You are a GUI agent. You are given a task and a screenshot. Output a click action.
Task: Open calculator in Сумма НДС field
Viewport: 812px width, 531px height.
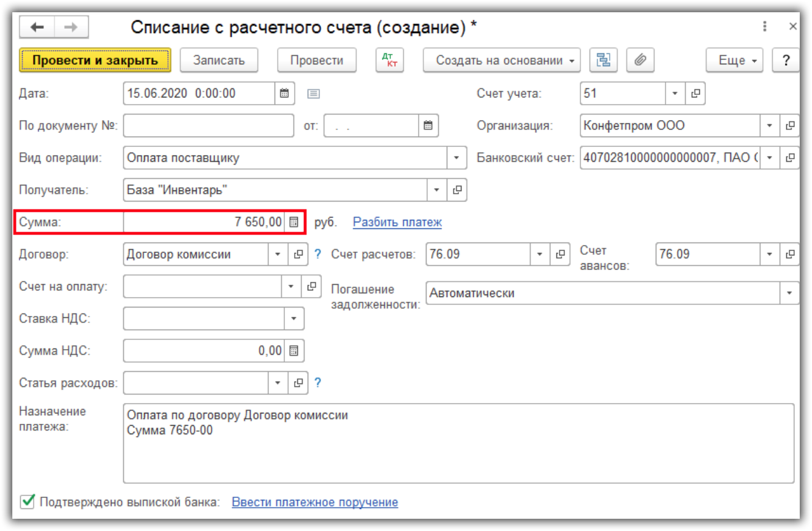coord(294,351)
